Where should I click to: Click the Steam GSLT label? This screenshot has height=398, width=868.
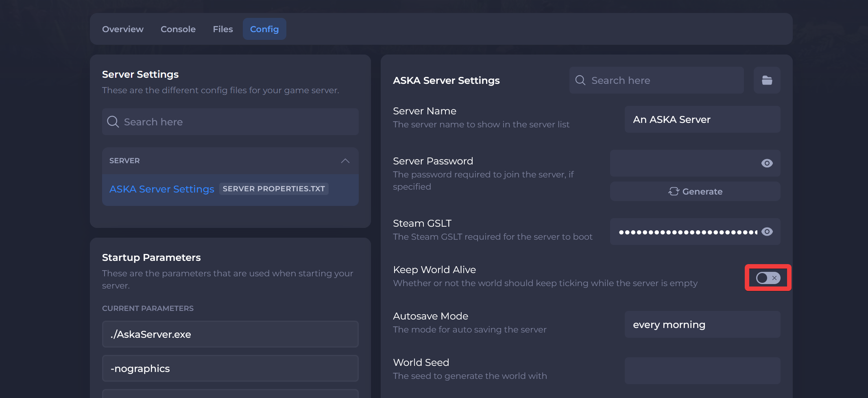click(422, 223)
